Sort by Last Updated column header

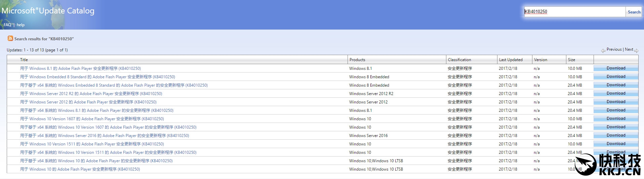(x=511, y=60)
